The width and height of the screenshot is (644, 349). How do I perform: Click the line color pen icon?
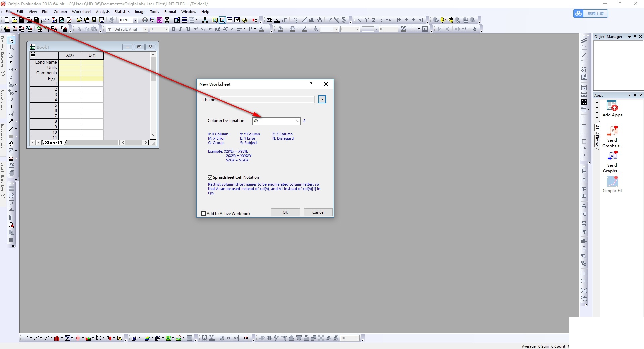coord(304,29)
